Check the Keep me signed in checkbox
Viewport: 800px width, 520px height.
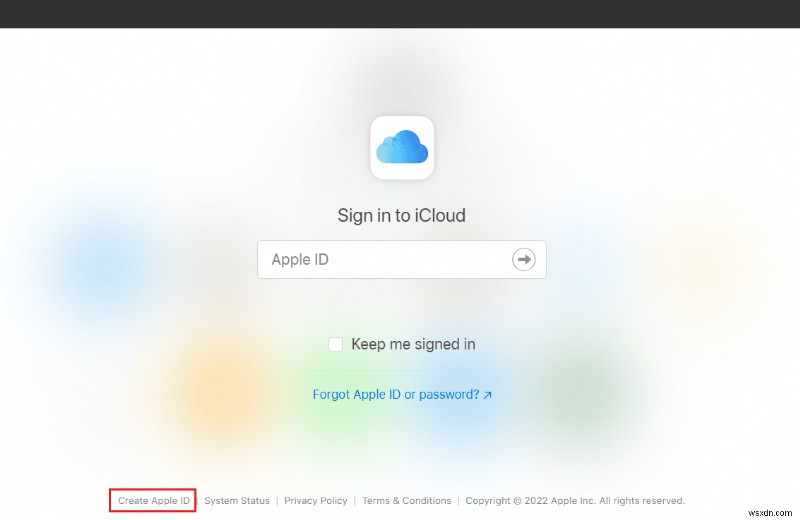click(x=335, y=344)
